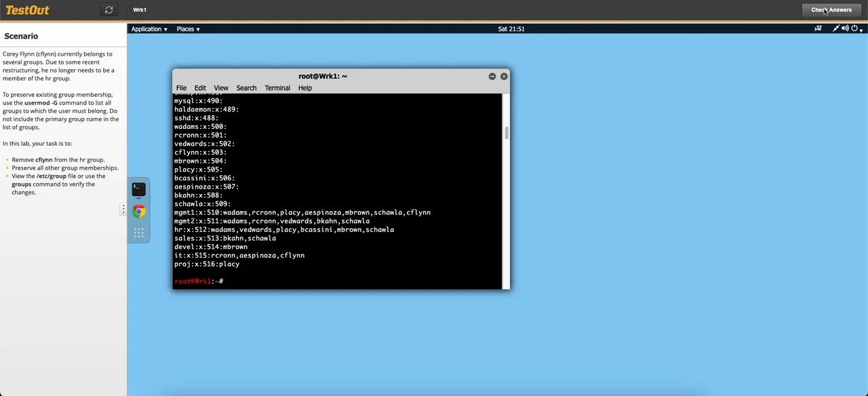Open the Help menu in the terminal
This screenshot has width=868, height=396.
click(x=304, y=87)
